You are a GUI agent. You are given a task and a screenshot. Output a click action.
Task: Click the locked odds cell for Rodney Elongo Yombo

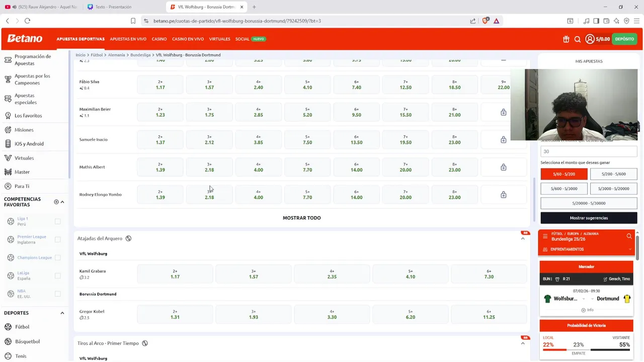click(x=503, y=195)
